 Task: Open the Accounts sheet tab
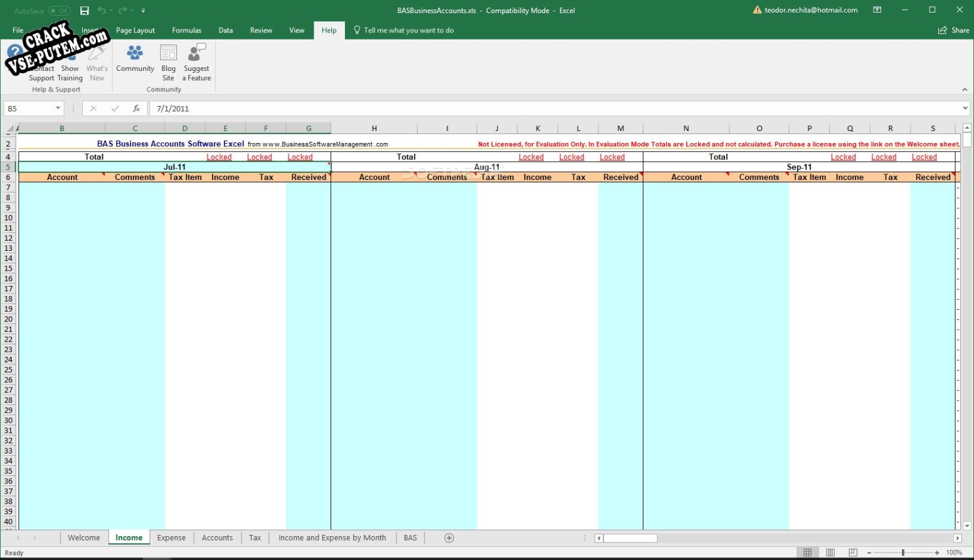(218, 538)
